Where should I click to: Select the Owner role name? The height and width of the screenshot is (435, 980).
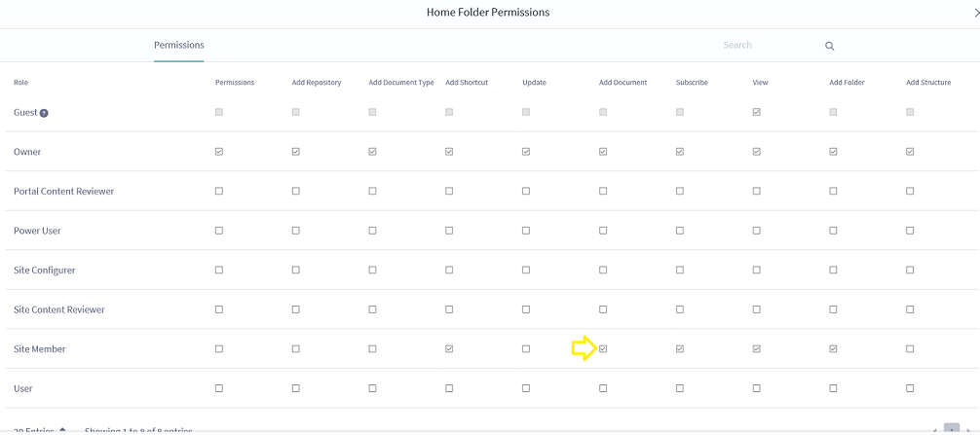[x=27, y=152]
